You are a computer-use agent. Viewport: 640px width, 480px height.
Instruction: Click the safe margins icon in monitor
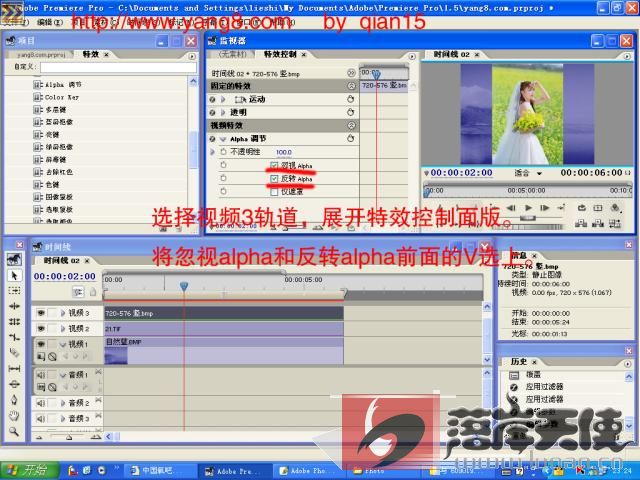click(x=598, y=208)
